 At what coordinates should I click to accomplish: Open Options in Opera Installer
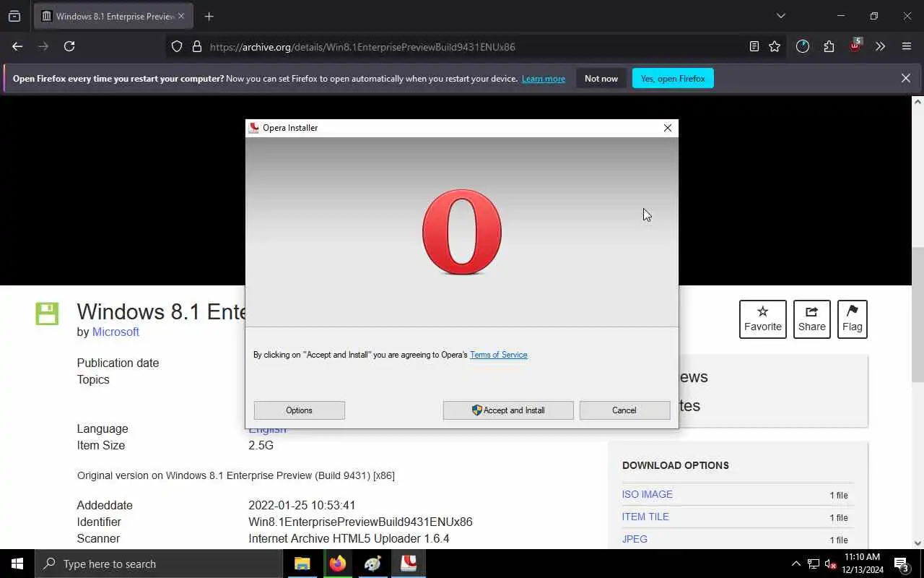point(299,410)
